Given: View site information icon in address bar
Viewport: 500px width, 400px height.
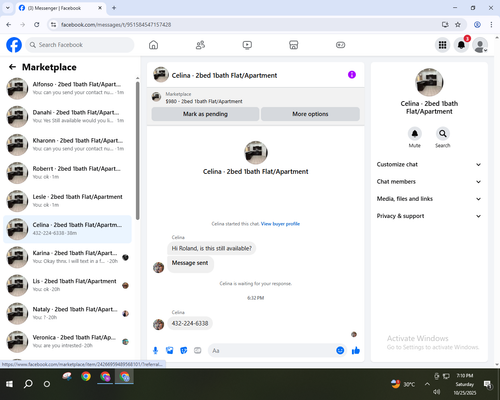Looking at the screenshot, I should (53, 25).
